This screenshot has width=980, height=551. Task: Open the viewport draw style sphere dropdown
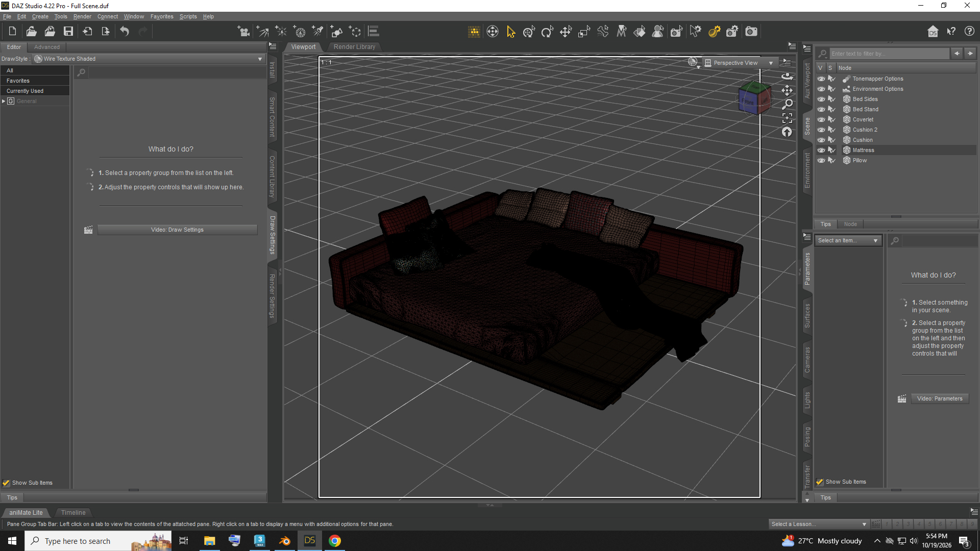[693, 62]
